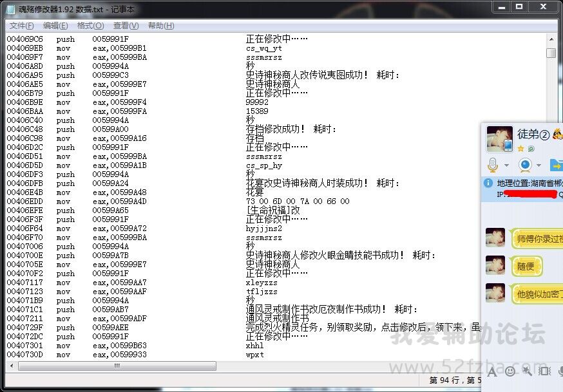Send a window shake via shake icon
Screen dimensions: 563x392
point(545,371)
